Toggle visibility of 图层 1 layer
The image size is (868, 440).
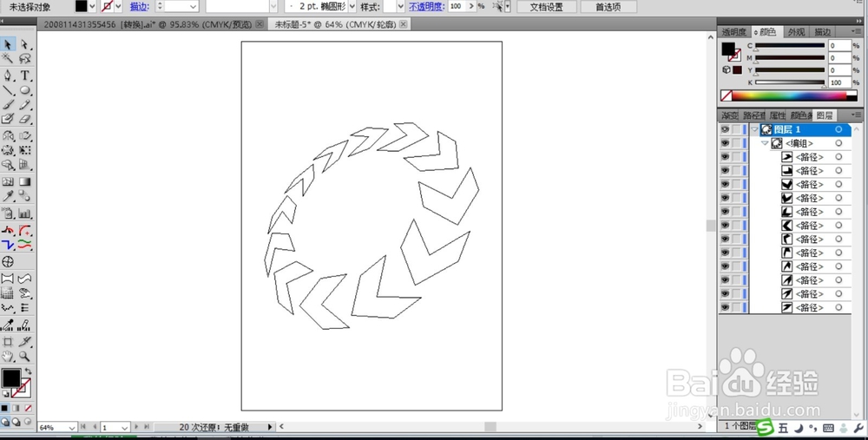[x=725, y=129]
